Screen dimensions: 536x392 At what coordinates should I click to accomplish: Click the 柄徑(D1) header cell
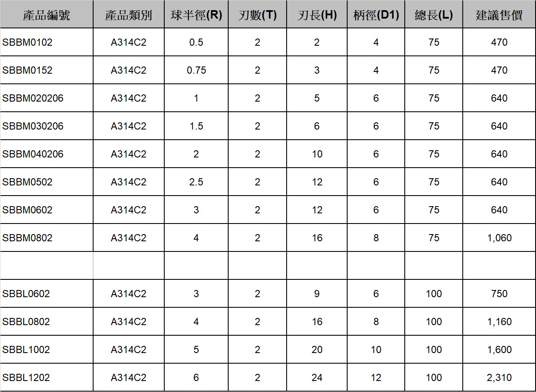coord(376,14)
